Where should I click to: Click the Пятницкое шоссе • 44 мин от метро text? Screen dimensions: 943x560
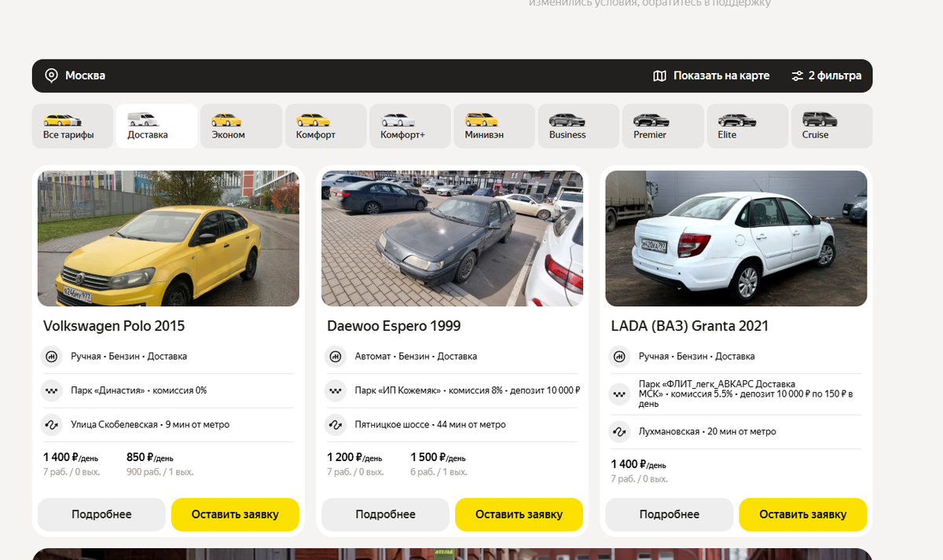click(431, 425)
